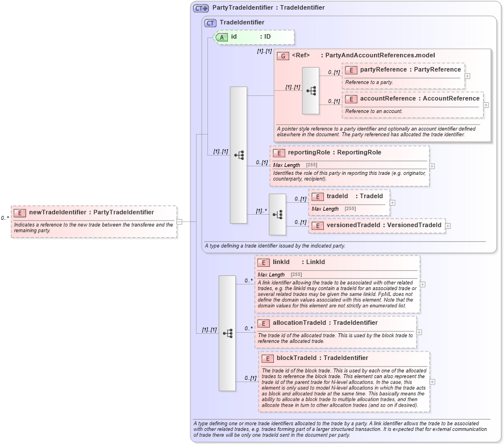Click 'reportingRole : ReportingRole' label
This screenshot has height=444, width=504.
click(335, 152)
